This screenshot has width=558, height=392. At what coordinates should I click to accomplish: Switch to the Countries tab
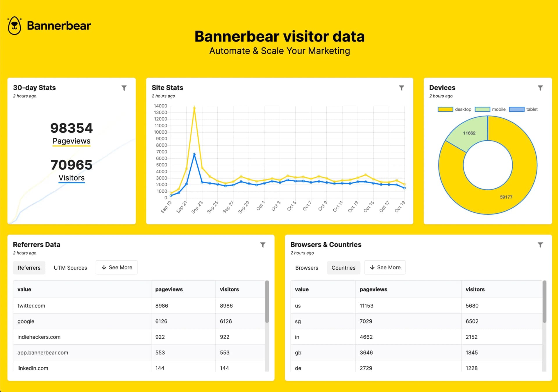click(x=344, y=268)
